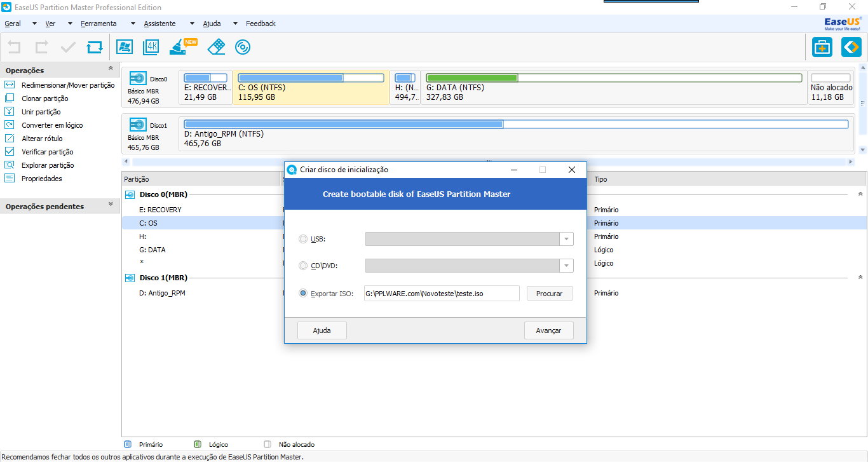
Task: Open the Ajuda menu
Action: coord(212,24)
